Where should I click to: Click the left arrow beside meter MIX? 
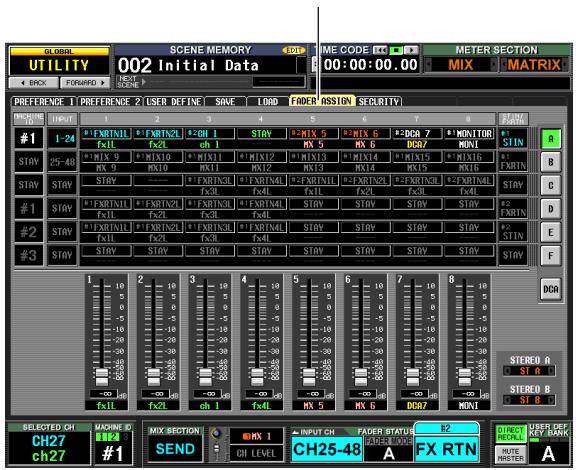[428, 65]
